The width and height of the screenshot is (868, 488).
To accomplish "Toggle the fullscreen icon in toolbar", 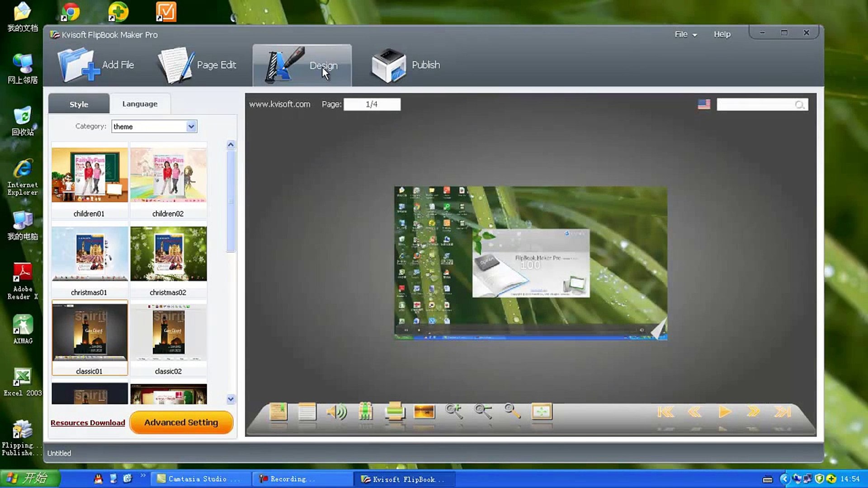I will (542, 412).
